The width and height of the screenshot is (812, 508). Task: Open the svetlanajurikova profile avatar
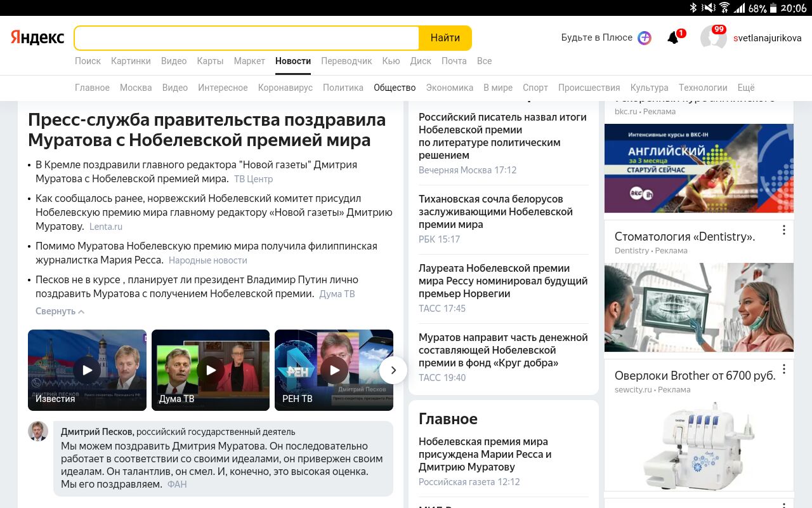point(714,37)
